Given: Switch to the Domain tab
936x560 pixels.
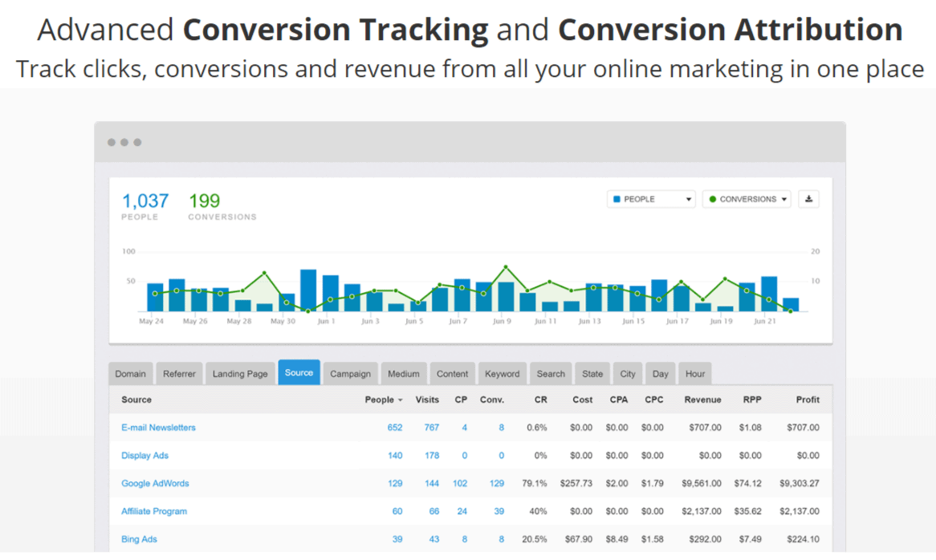Looking at the screenshot, I should click(x=131, y=374).
